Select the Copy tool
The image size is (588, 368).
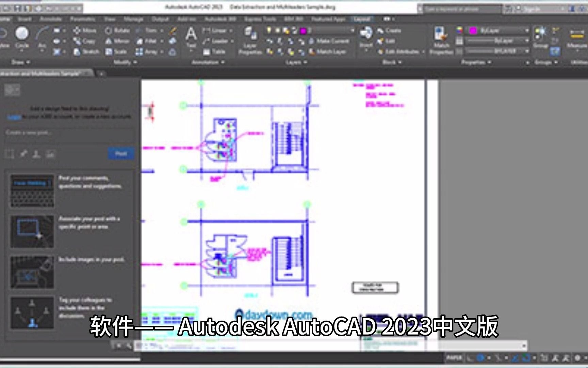pyautogui.click(x=84, y=41)
